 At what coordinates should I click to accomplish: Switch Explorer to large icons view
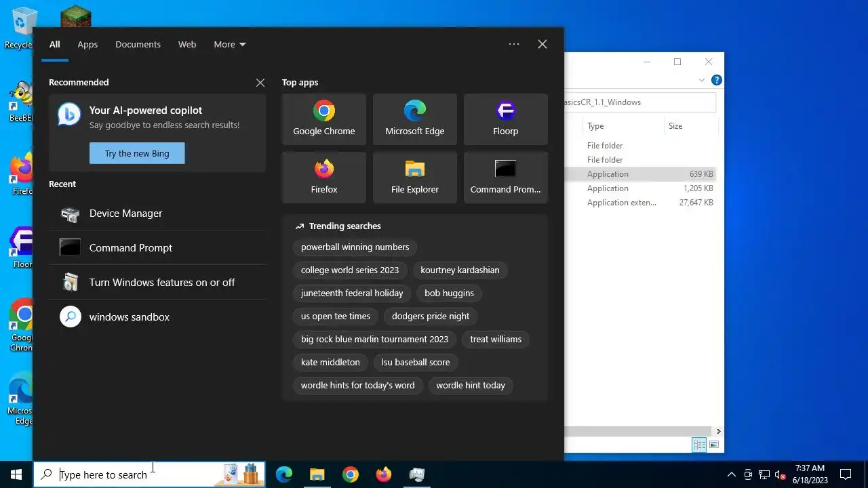click(x=713, y=445)
